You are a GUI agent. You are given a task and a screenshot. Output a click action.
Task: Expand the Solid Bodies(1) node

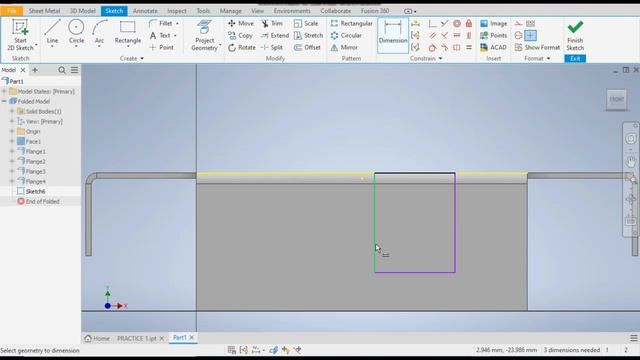click(x=12, y=111)
